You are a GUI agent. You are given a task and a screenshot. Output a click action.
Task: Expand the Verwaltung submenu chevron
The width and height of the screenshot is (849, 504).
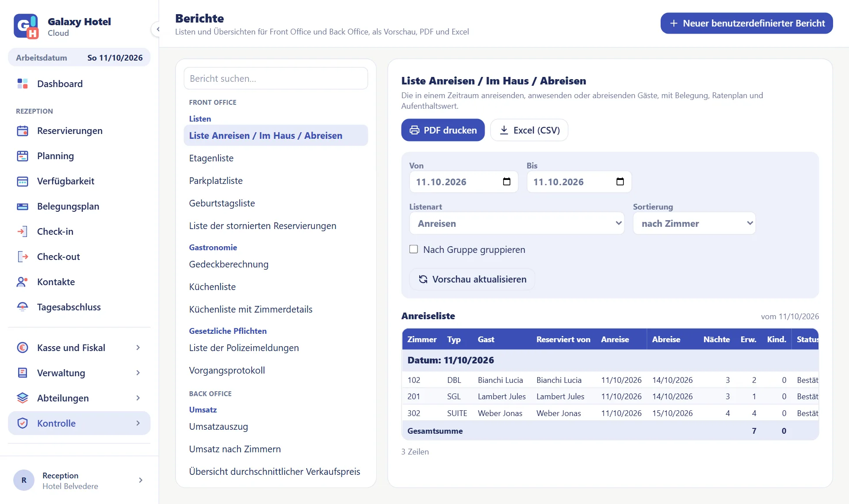(x=138, y=373)
